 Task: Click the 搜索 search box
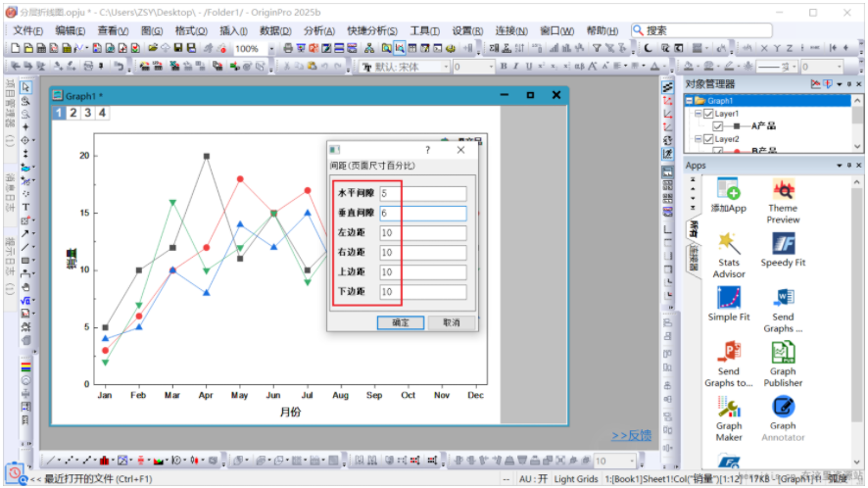pyautogui.click(x=701, y=30)
